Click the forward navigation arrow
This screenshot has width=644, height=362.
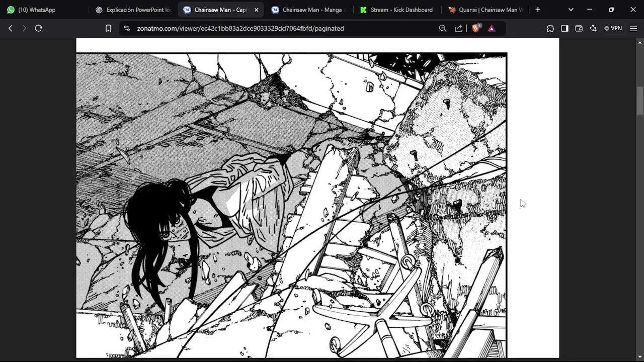coord(24,29)
